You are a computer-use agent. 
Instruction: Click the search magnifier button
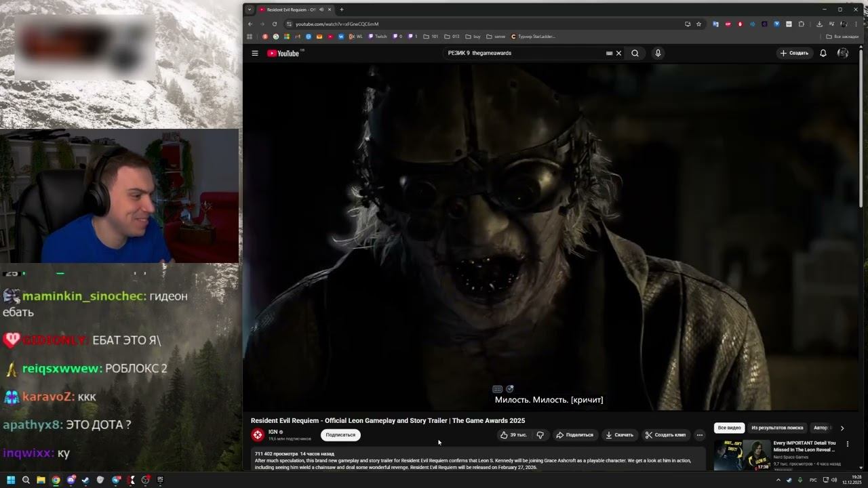pyautogui.click(x=635, y=53)
